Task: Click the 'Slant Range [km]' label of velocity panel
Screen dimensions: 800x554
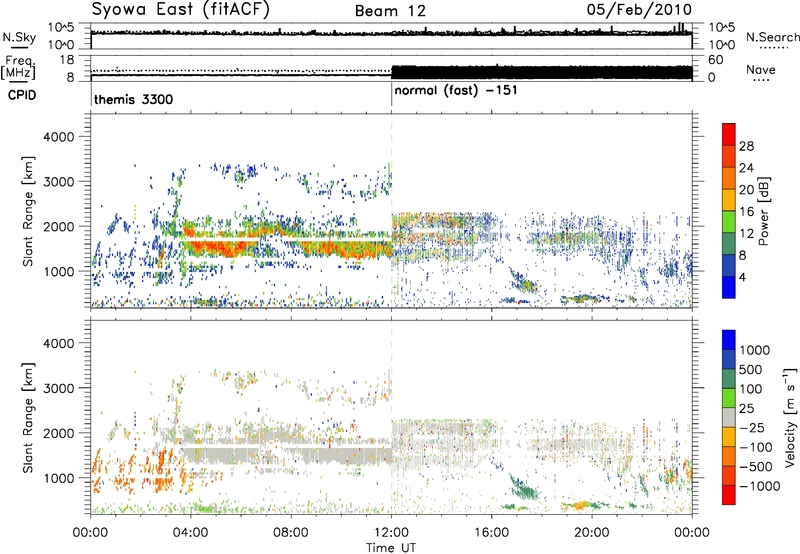Action: point(28,418)
